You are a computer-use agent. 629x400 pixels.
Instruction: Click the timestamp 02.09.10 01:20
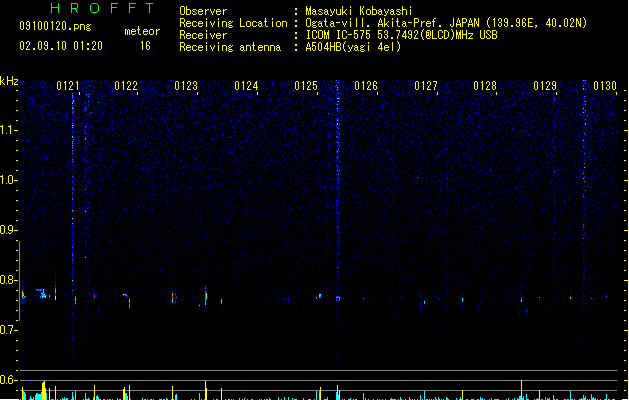pyautogui.click(x=61, y=46)
